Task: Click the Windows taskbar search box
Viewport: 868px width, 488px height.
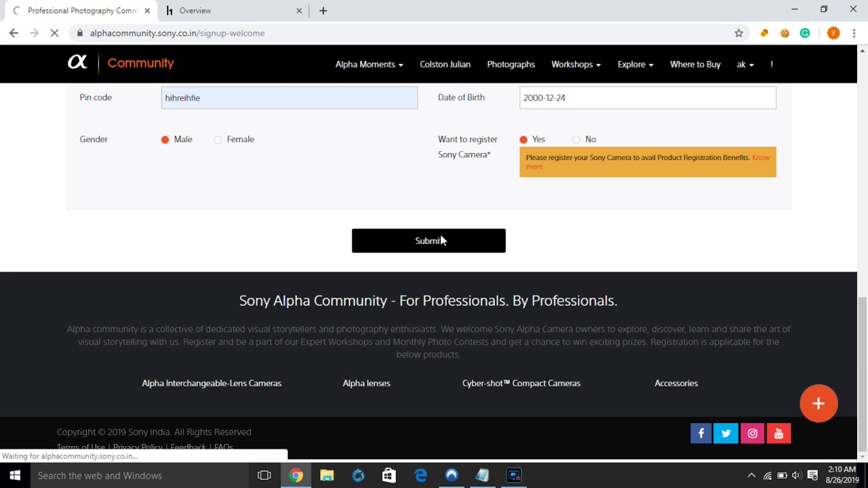Action: 140,475
